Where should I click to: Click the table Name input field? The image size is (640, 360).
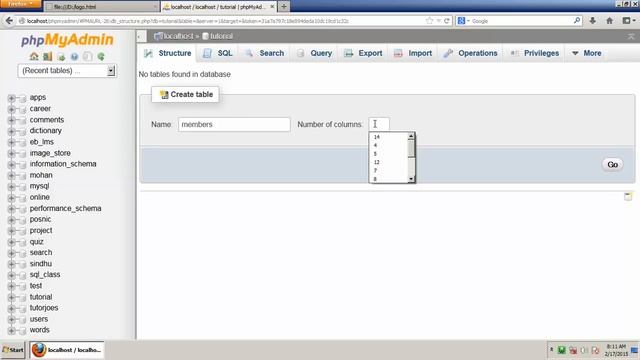(234, 124)
